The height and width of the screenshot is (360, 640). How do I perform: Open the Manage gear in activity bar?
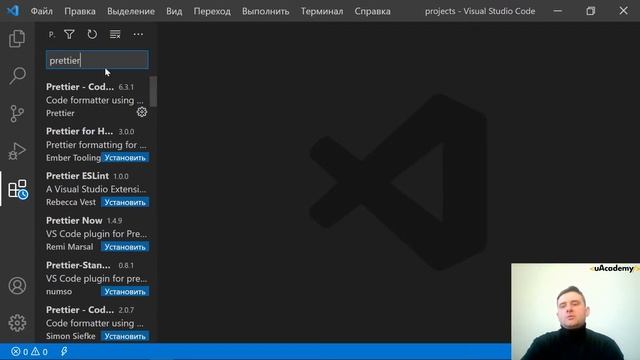pyautogui.click(x=17, y=323)
